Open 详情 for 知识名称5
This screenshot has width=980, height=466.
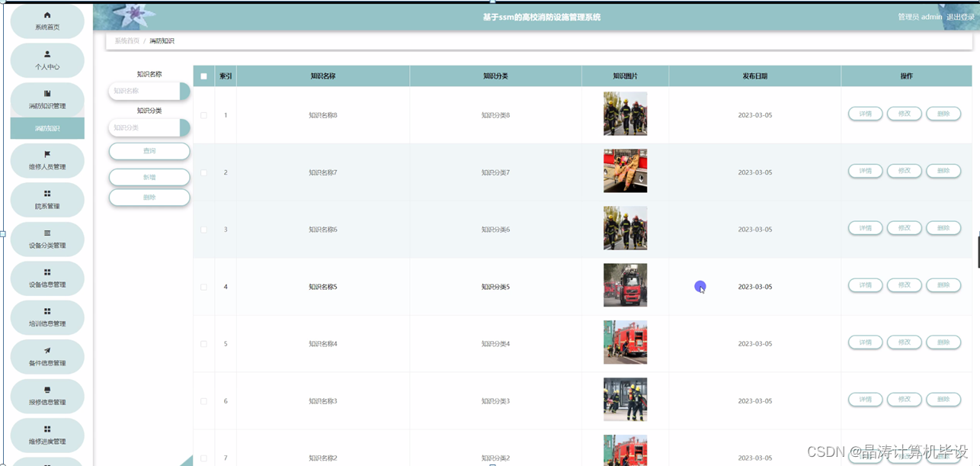pyautogui.click(x=866, y=285)
